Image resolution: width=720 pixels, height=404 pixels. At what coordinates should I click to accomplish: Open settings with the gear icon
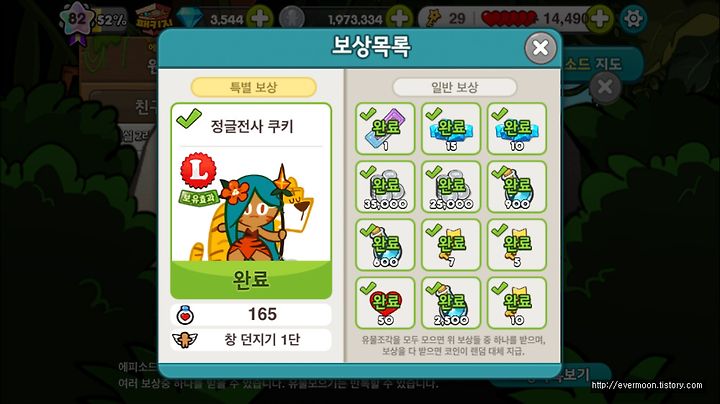633,18
